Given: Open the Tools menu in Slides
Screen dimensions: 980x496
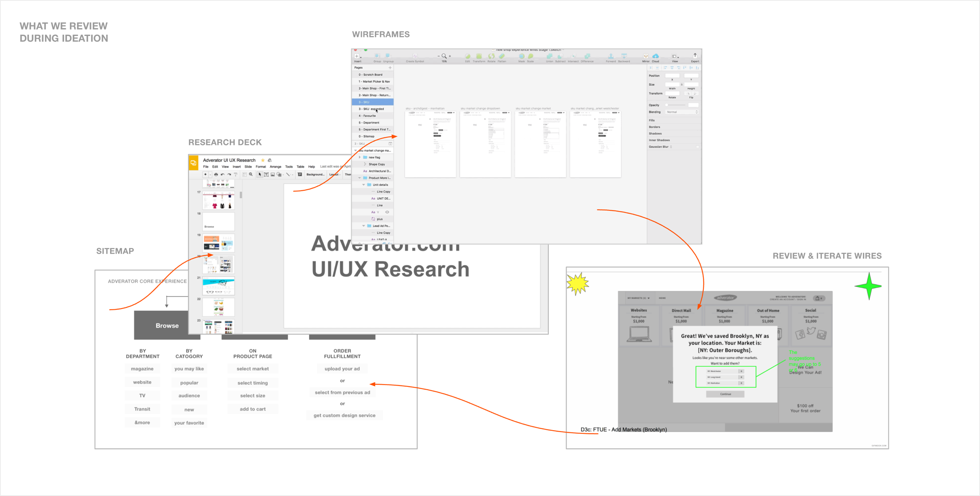Looking at the screenshot, I should click(289, 167).
